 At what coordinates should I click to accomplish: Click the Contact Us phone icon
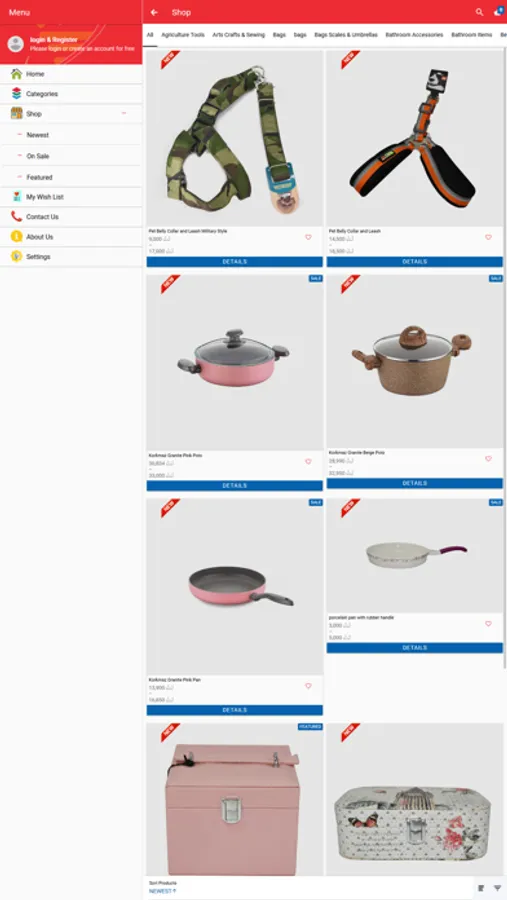pyautogui.click(x=16, y=216)
